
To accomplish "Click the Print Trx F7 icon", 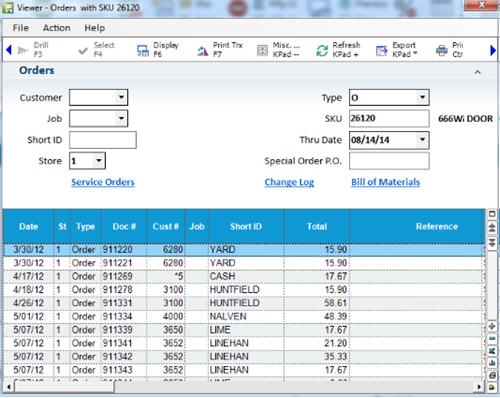I will (203, 51).
